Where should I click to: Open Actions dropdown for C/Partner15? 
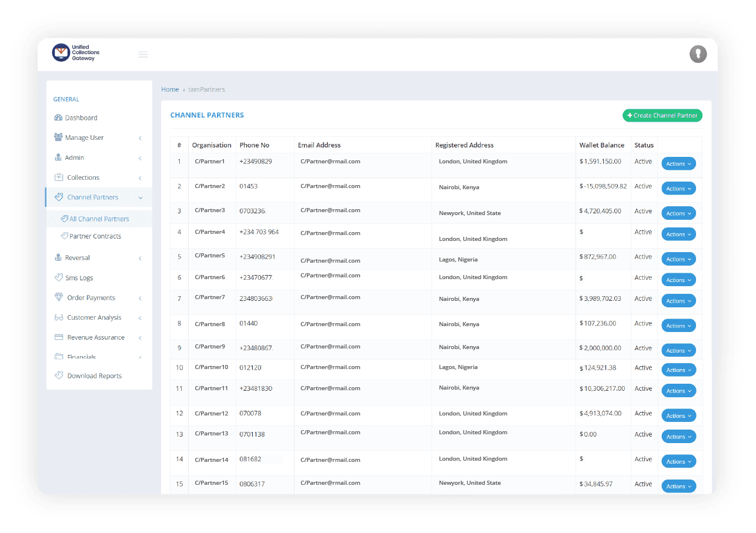click(678, 486)
